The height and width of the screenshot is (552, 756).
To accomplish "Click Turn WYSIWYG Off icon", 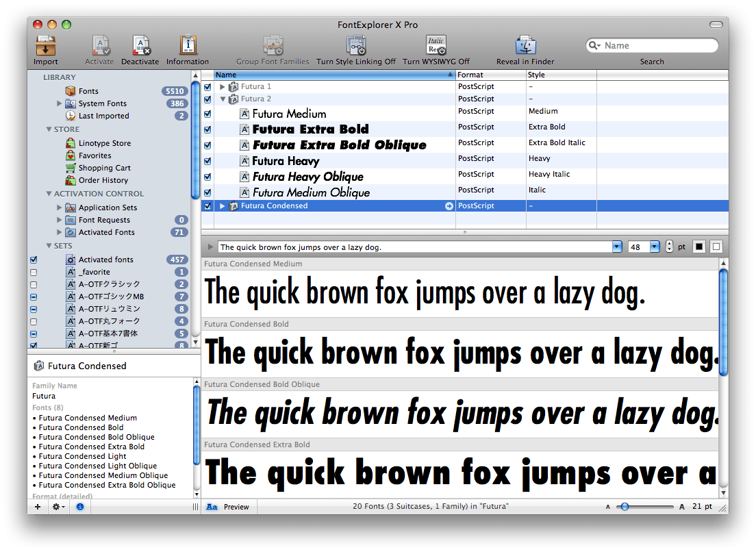I will tap(436, 46).
